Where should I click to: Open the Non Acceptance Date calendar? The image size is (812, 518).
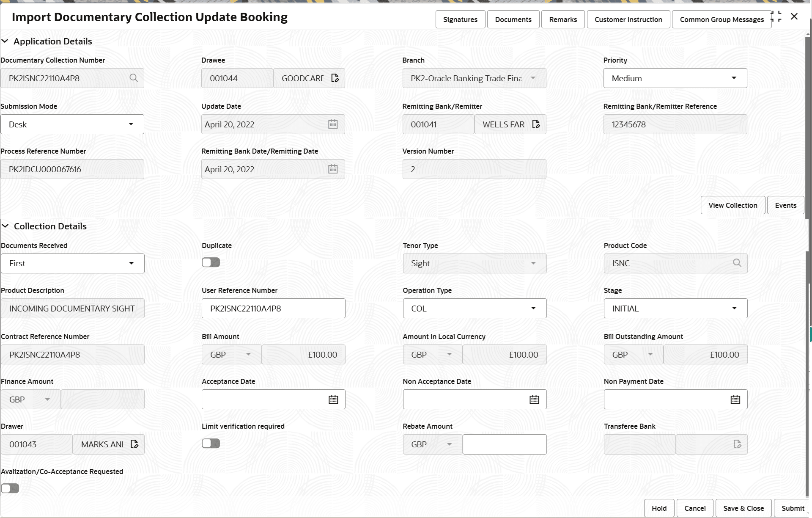pyautogui.click(x=534, y=400)
